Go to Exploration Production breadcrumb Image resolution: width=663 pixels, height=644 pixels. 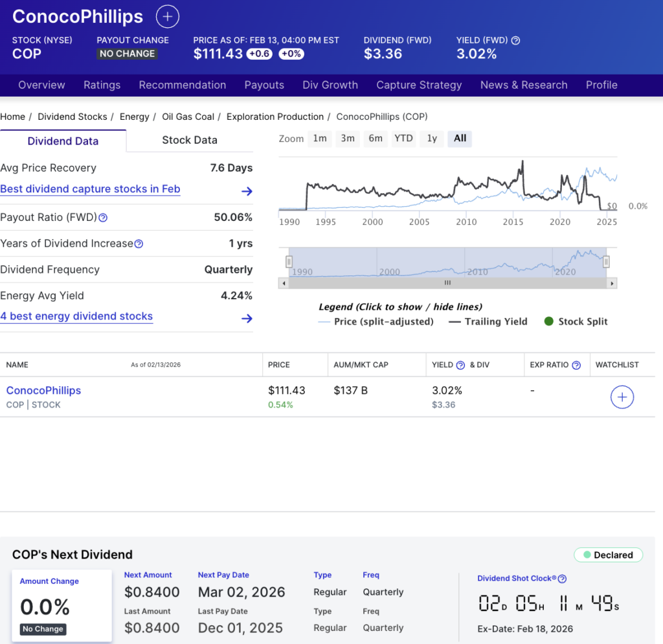click(x=275, y=117)
